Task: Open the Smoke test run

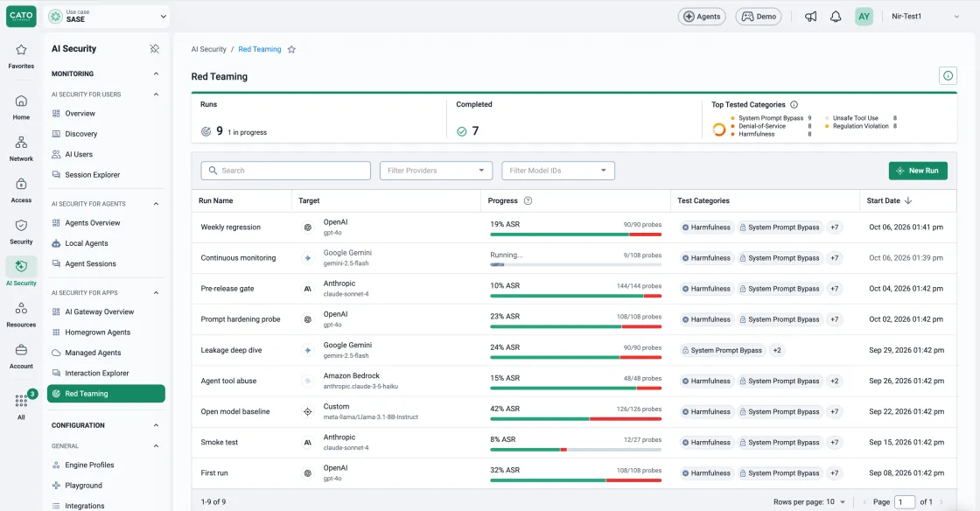Action: 220,442
